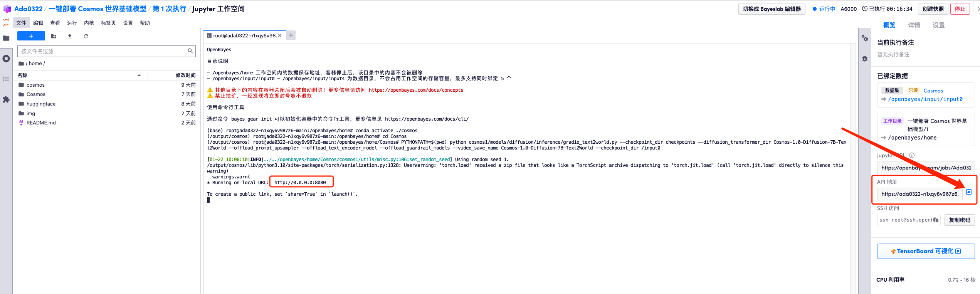This screenshot has height=294, width=980.
Task: Switch to the 详情 tab
Action: click(914, 25)
